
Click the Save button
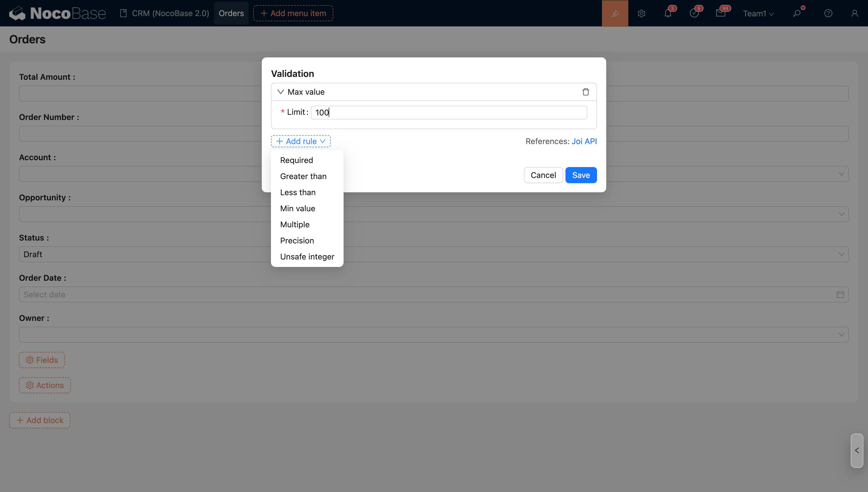click(581, 175)
